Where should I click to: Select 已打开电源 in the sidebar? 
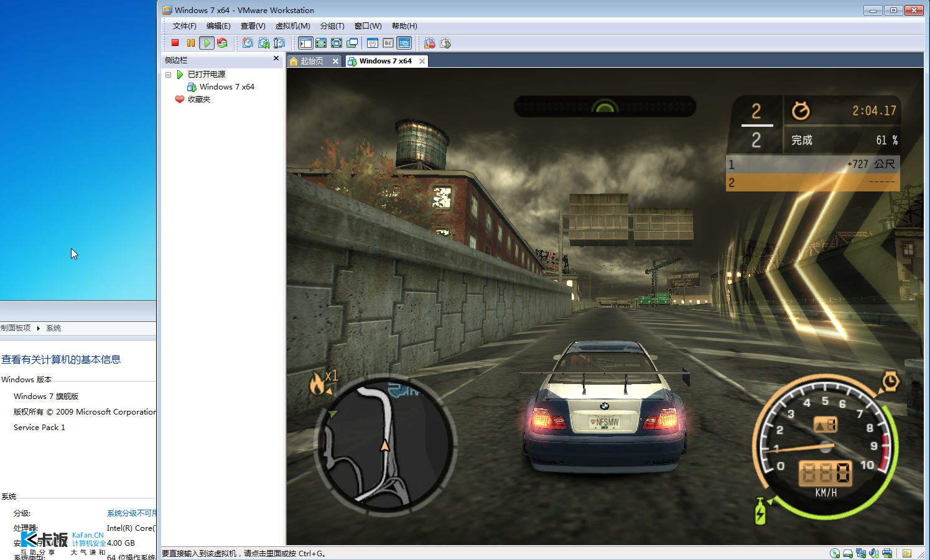(207, 74)
